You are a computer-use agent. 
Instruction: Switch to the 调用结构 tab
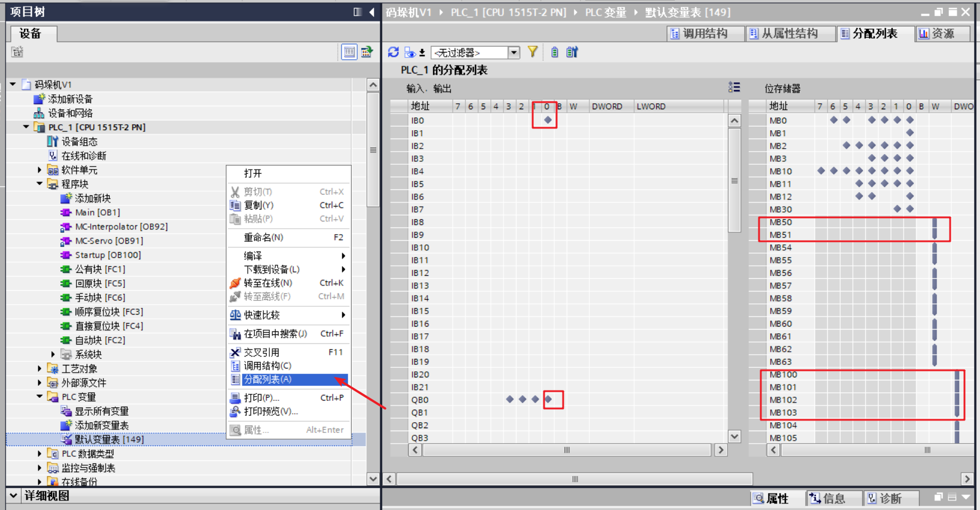(705, 33)
